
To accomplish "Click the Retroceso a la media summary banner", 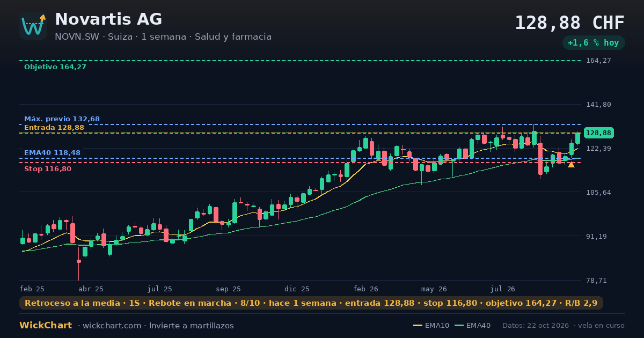I will click(311, 303).
